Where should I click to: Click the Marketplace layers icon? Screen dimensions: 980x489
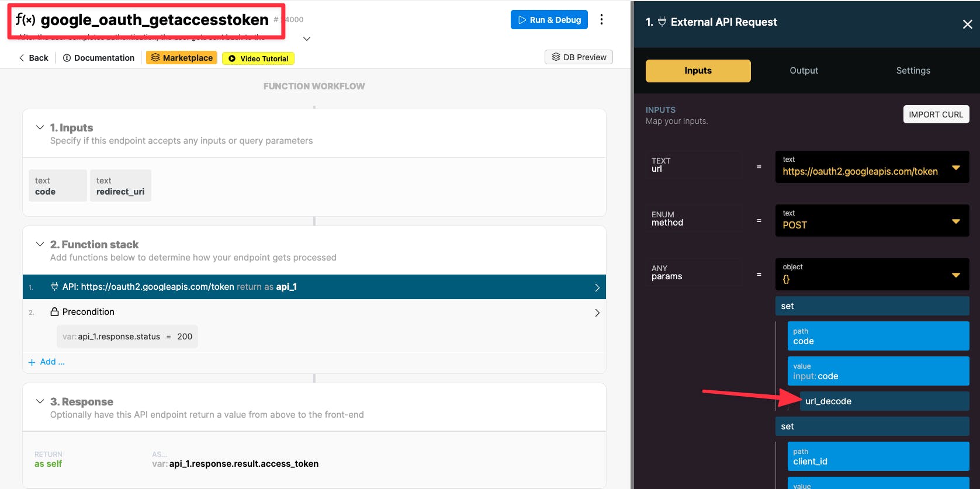[155, 58]
